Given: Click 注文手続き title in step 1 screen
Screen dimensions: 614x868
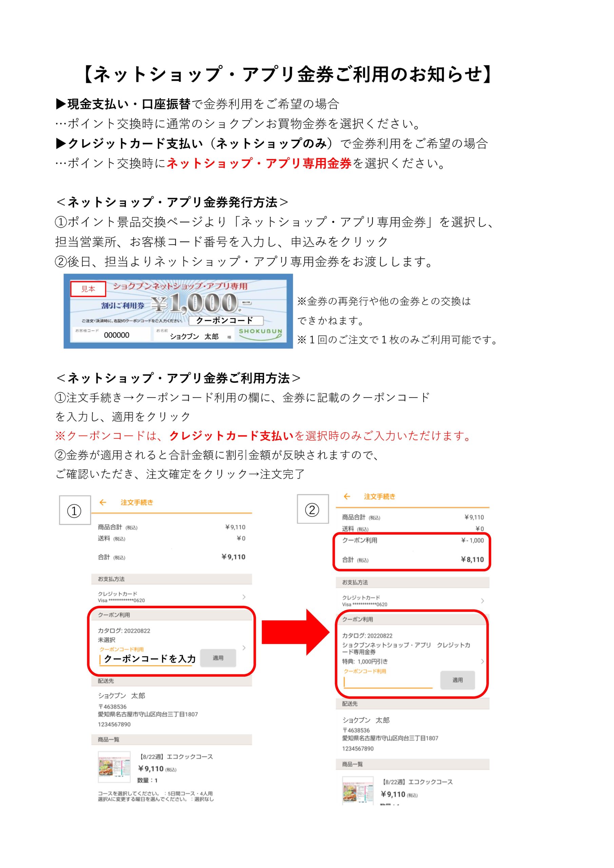Looking at the screenshot, I should [137, 502].
